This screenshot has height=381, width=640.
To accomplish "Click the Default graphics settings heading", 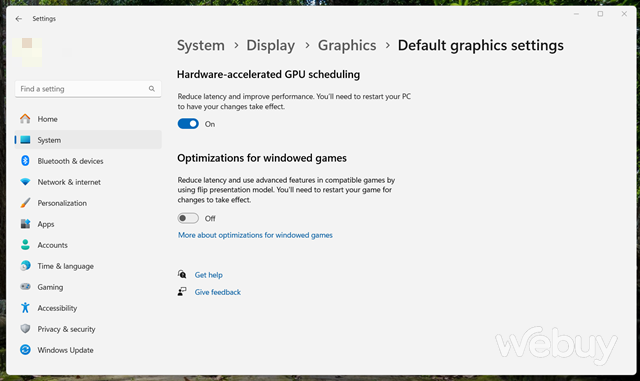I will coord(481,45).
